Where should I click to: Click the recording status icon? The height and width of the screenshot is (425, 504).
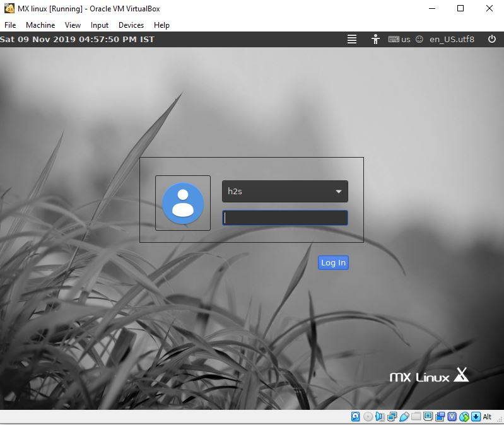tap(440, 417)
